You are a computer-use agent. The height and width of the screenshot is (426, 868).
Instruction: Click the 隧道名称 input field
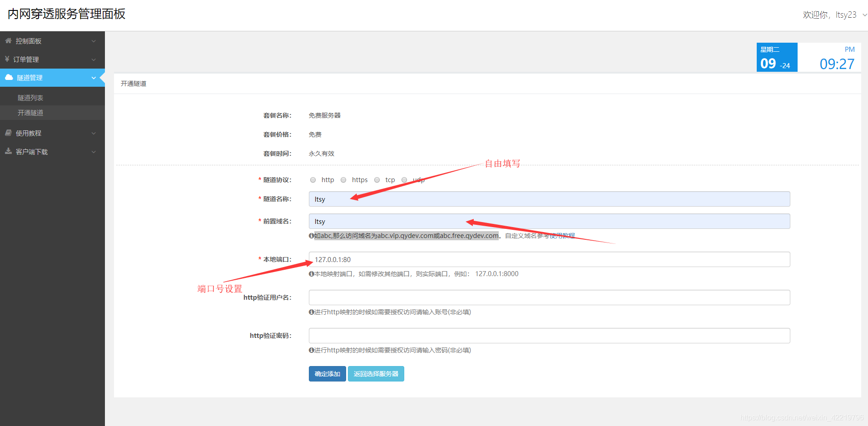point(549,199)
